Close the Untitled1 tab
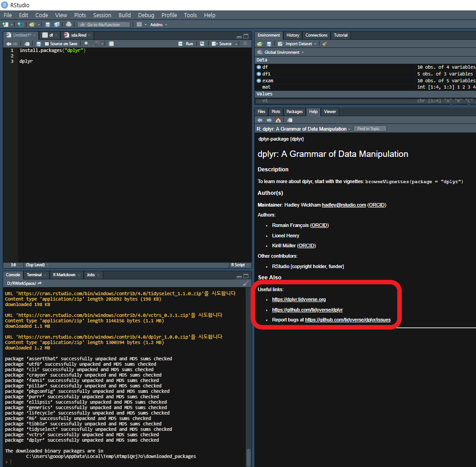Image resolution: width=476 pixels, height=467 pixels. [34, 35]
